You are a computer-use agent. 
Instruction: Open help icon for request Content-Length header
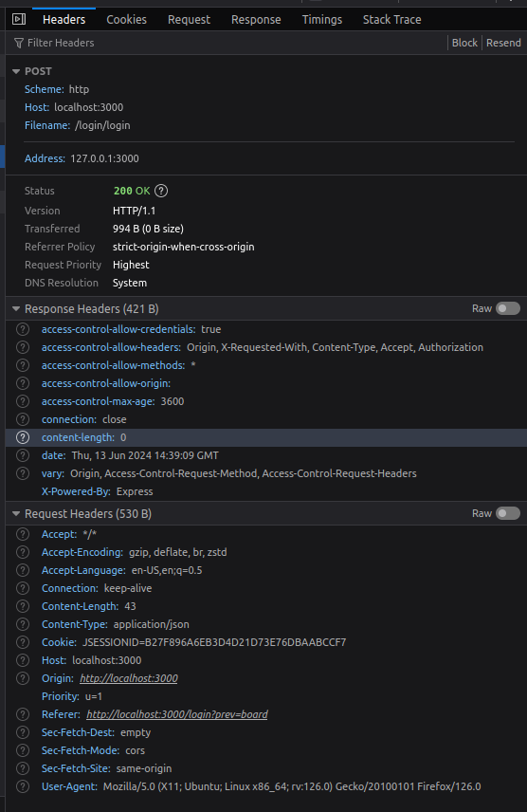[23, 606]
